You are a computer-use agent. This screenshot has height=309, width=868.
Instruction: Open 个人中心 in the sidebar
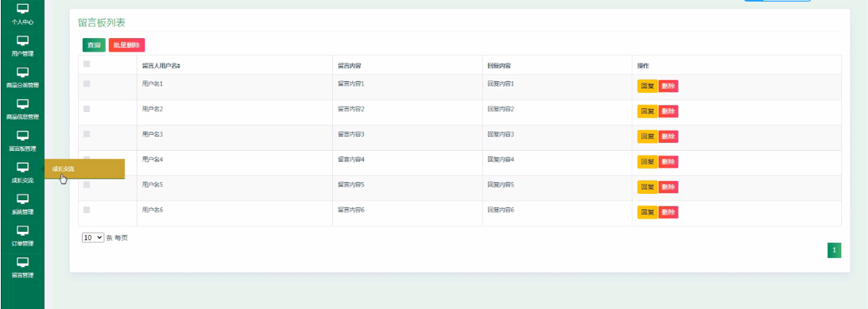coord(23,15)
